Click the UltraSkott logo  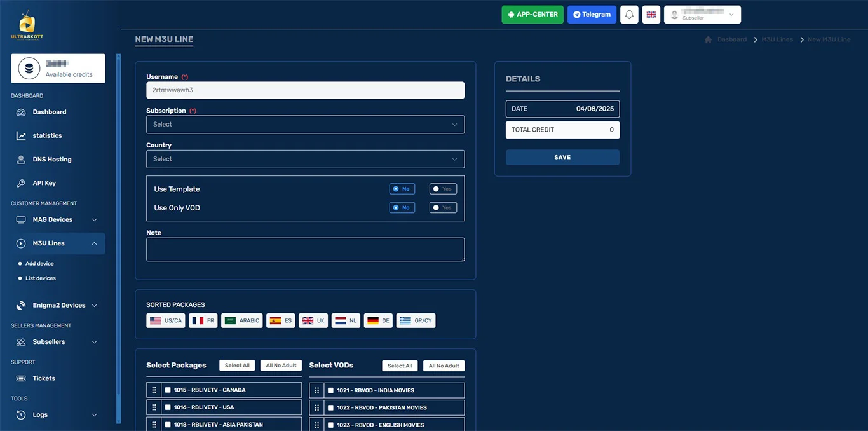tap(27, 25)
